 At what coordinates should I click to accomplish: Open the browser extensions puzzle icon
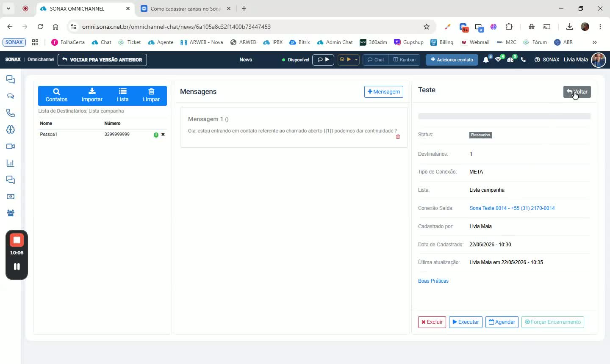pos(509,27)
